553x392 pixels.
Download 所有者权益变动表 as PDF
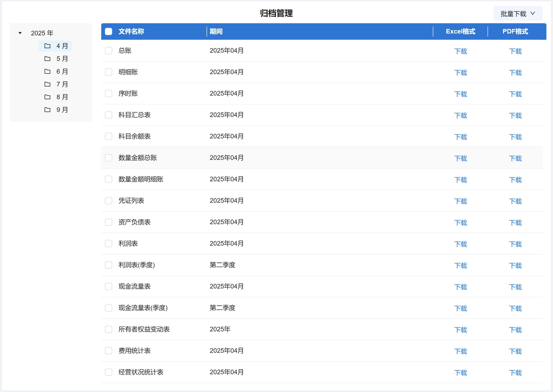(515, 330)
